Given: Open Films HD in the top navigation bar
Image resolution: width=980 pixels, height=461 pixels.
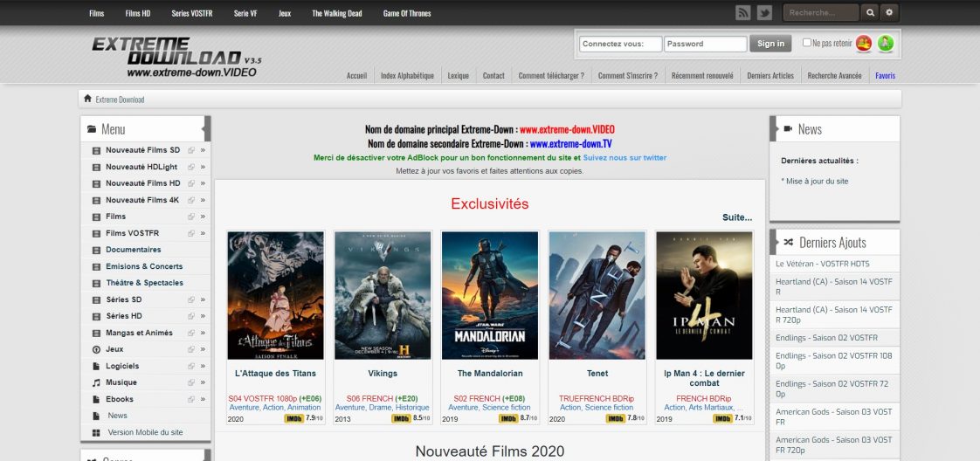Looking at the screenshot, I should pyautogui.click(x=138, y=13).
